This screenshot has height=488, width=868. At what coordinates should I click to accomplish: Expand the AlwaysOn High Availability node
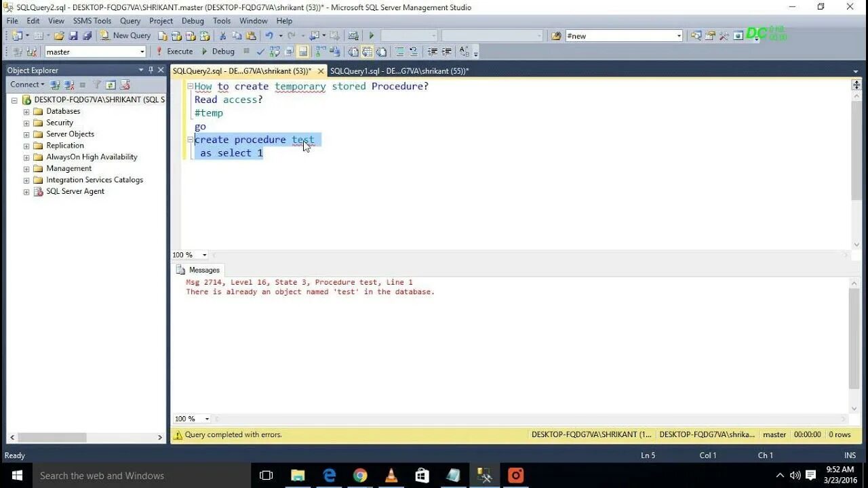click(26, 157)
